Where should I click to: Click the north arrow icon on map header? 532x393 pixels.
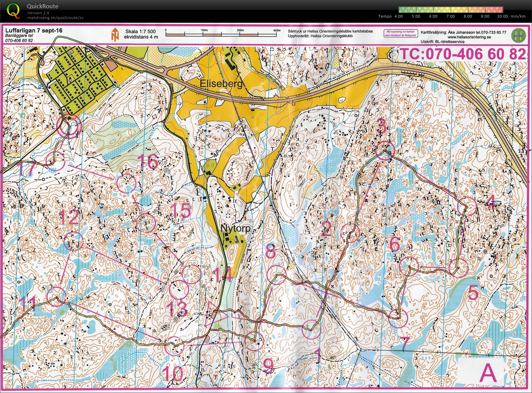point(115,34)
